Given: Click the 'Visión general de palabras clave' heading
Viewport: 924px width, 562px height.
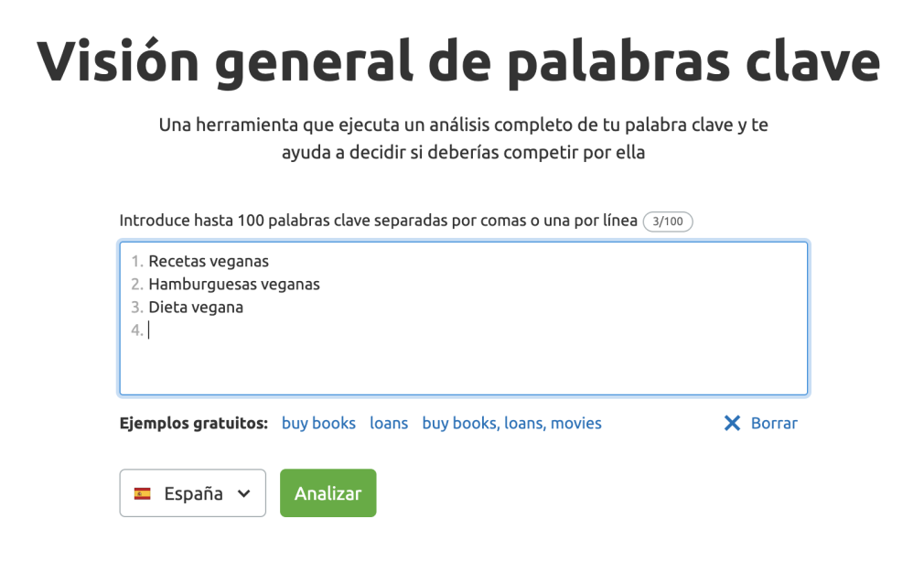Looking at the screenshot, I should [458, 61].
